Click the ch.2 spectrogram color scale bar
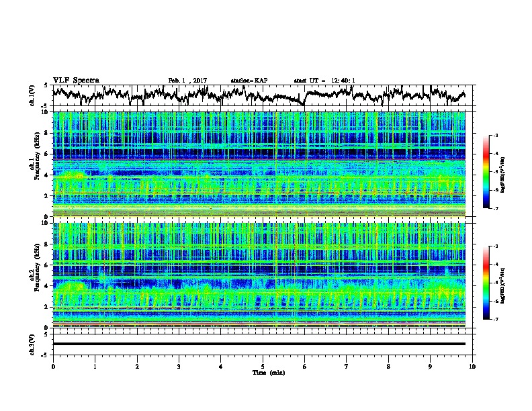 (486, 283)
